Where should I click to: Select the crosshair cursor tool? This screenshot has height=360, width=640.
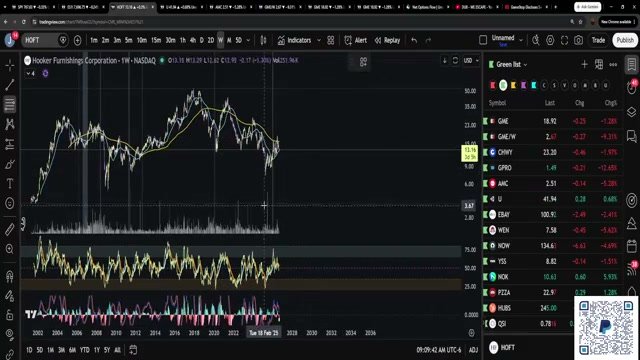tap(10, 65)
